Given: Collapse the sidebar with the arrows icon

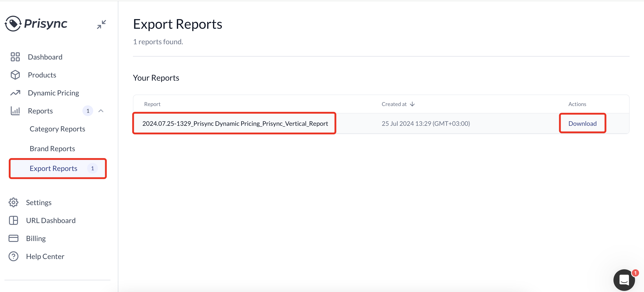Looking at the screenshot, I should 101,24.
